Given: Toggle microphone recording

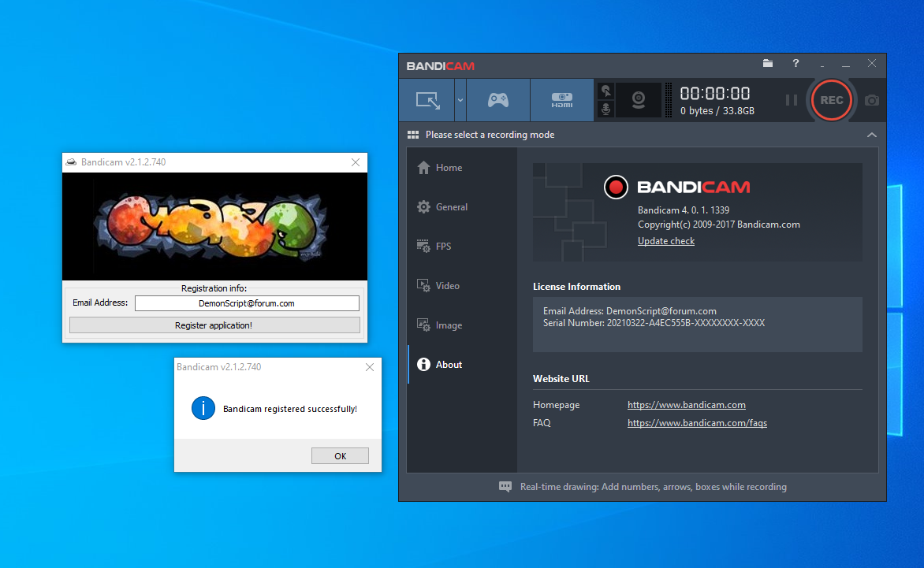Looking at the screenshot, I should (605, 110).
